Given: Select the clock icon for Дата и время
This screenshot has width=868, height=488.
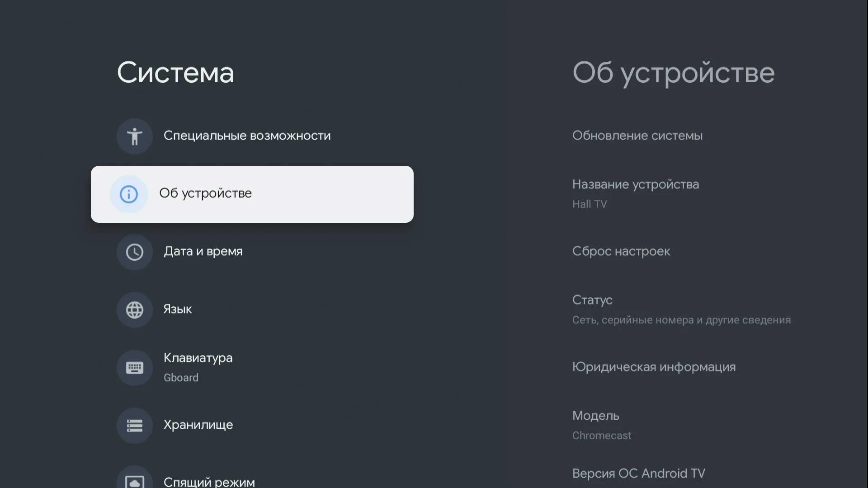Looking at the screenshot, I should pos(134,252).
